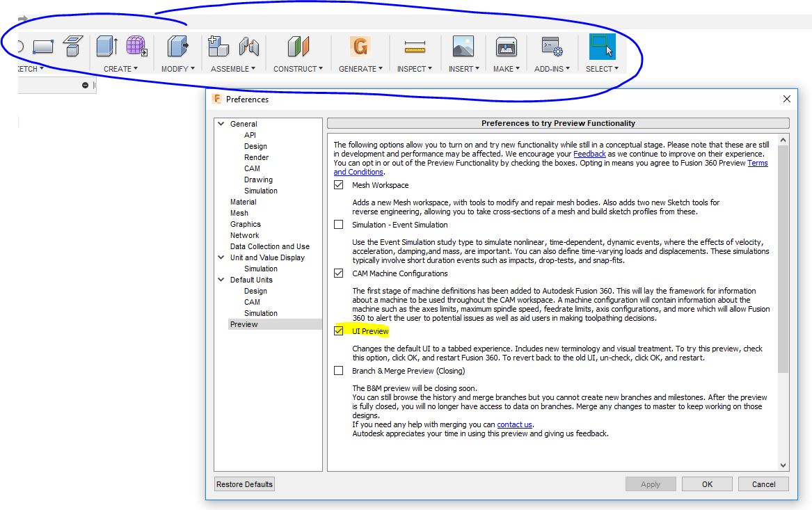This screenshot has height=510, width=812.
Task: Click the Fusion logo in Preferences title
Action: [x=217, y=99]
